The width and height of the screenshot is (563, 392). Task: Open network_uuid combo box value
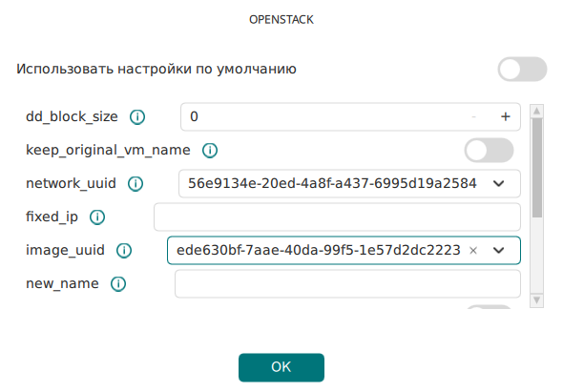(349, 184)
